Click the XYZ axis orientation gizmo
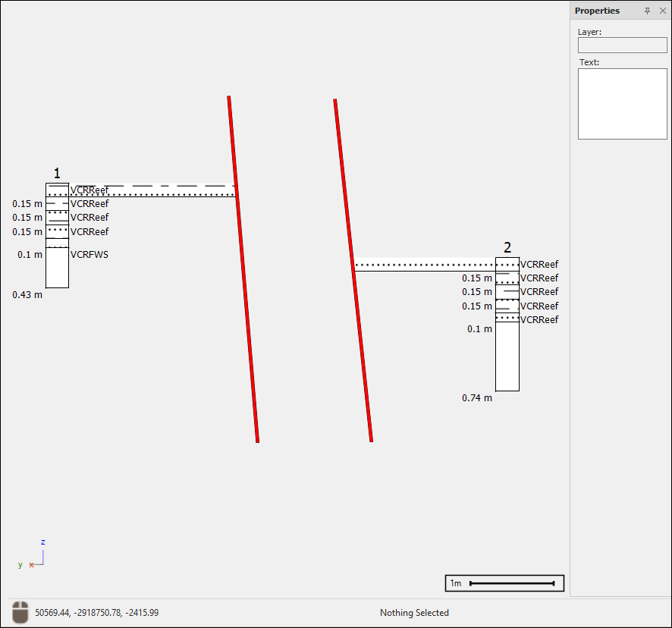672x628 pixels. pyautogui.click(x=36, y=557)
